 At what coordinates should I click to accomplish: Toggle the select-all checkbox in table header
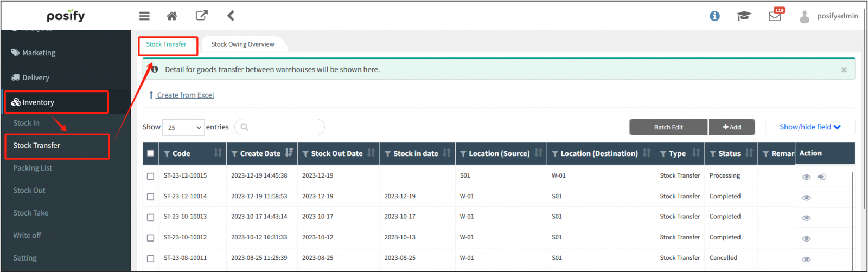(x=150, y=153)
